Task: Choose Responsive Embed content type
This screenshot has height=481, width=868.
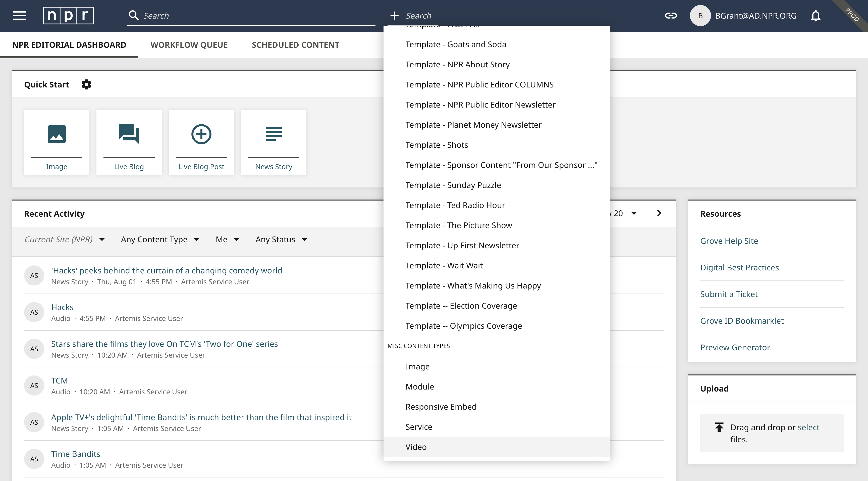Action: [x=496, y=407]
